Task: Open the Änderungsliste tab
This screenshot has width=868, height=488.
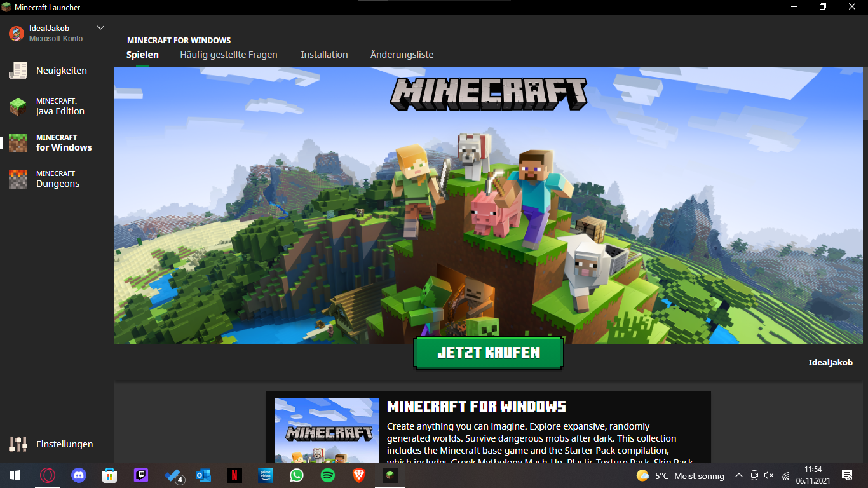Action: click(402, 55)
